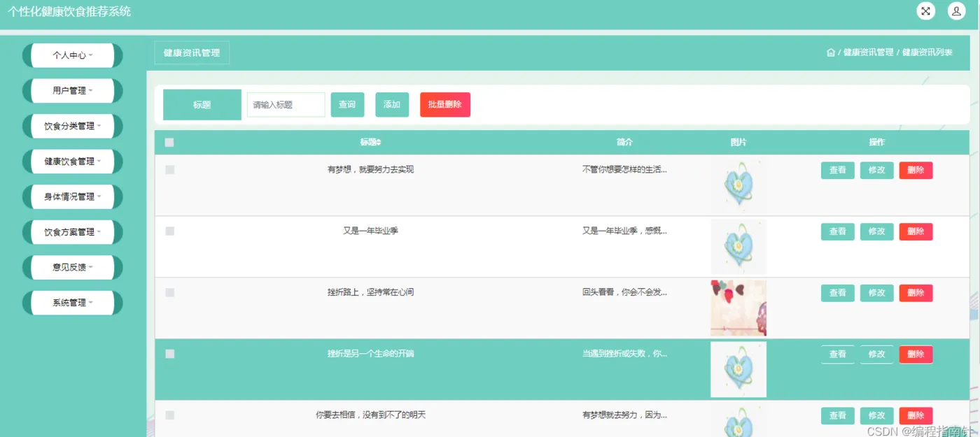Delete the 有梦想，就要努力去实现 row

click(x=916, y=171)
